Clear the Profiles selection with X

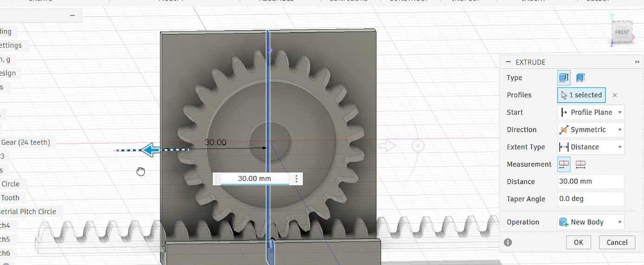point(615,95)
